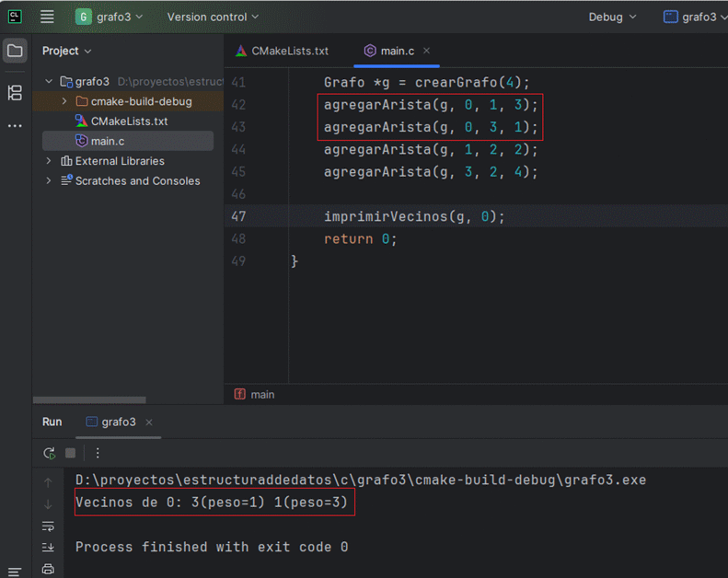Close the main.c editor tab

pyautogui.click(x=427, y=51)
